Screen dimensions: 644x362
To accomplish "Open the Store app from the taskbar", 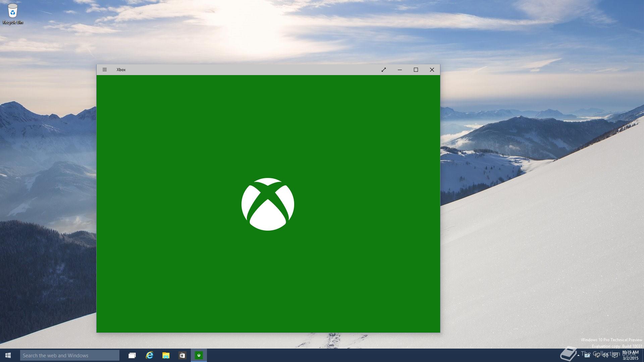I will pyautogui.click(x=182, y=355).
